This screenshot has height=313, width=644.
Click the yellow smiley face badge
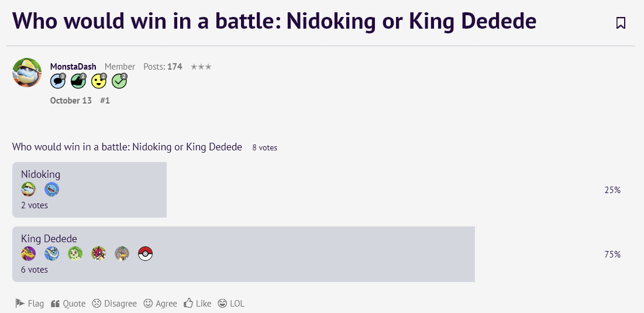point(98,81)
